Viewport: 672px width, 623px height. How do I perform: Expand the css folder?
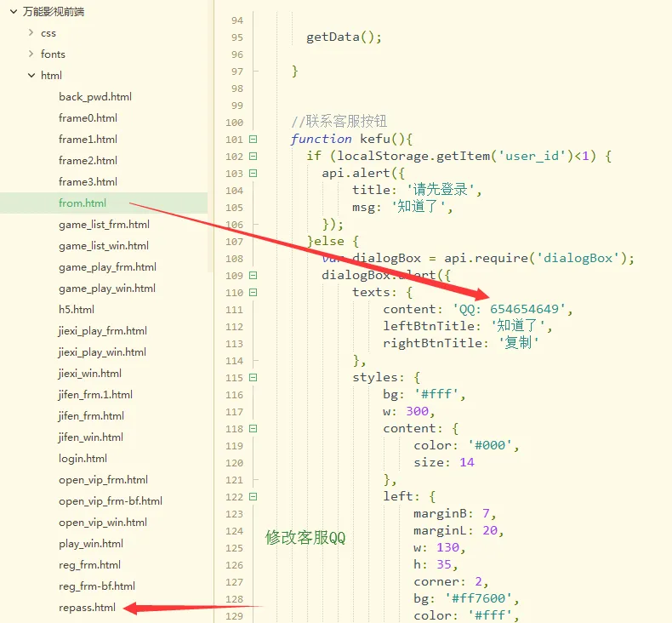(x=31, y=33)
